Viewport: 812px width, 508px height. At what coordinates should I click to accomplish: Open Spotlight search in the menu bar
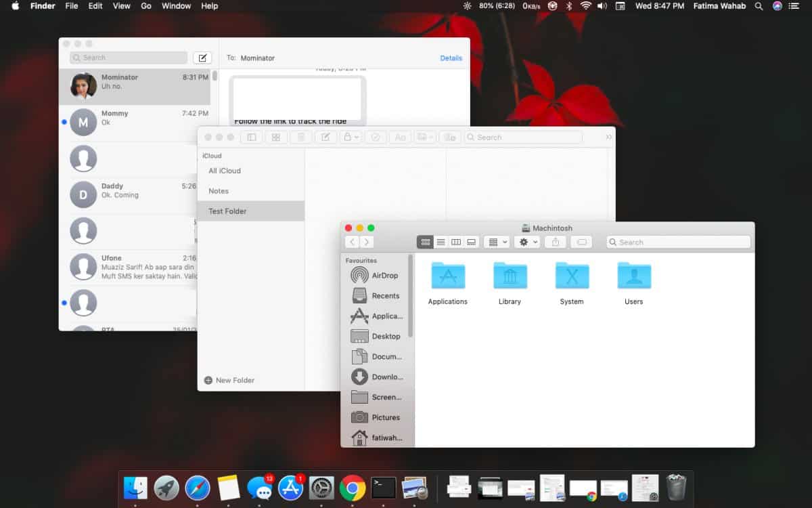[759, 6]
